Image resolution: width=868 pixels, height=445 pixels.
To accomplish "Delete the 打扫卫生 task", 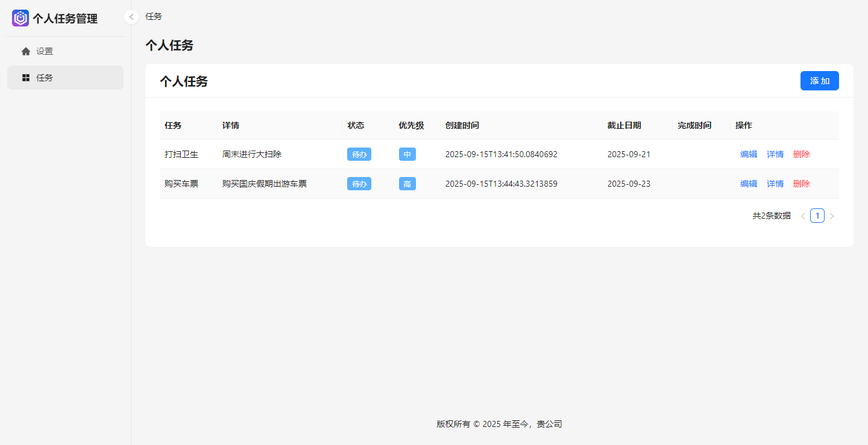I will click(801, 154).
